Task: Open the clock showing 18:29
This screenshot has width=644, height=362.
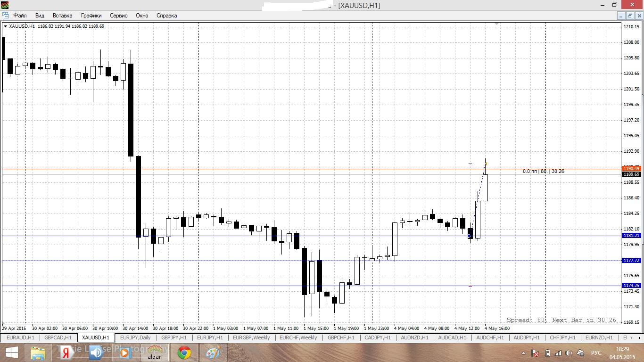Action: [x=622, y=353]
